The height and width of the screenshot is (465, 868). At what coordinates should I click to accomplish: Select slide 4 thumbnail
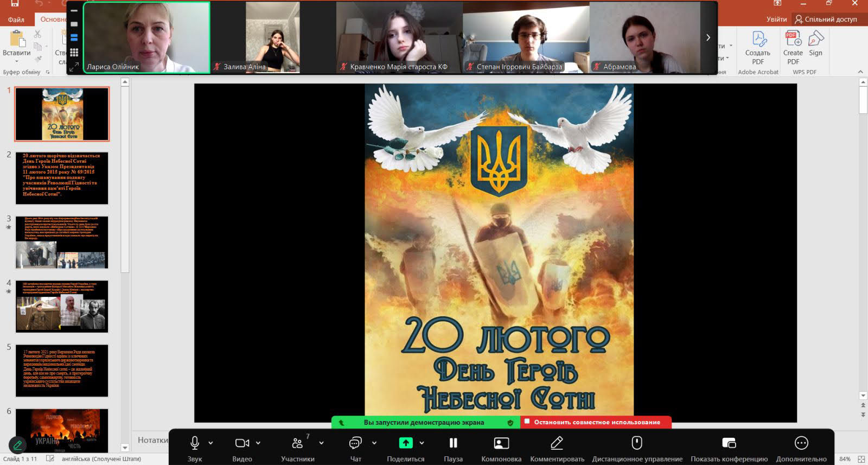point(62,307)
